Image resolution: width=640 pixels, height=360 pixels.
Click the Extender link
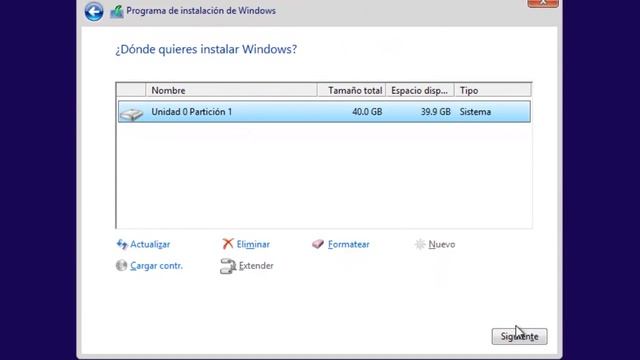point(256,266)
